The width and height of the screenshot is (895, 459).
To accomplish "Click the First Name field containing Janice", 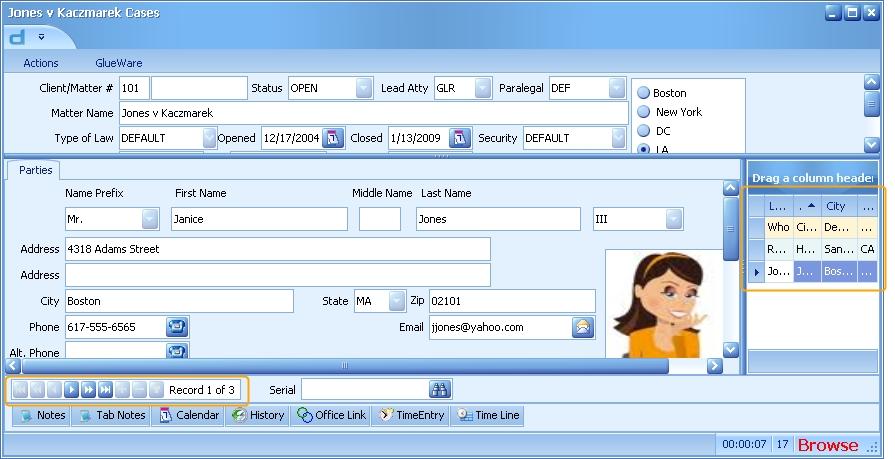I will coord(259,219).
